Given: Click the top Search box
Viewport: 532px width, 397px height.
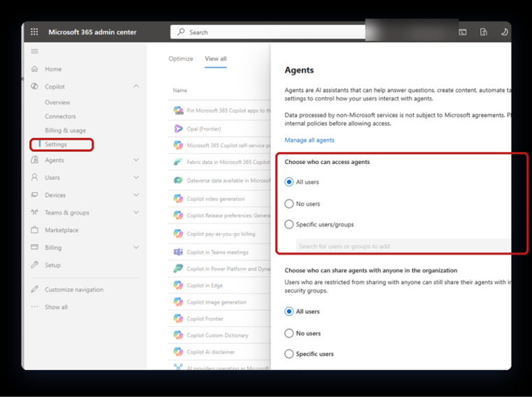Looking at the screenshot, I should (267, 32).
